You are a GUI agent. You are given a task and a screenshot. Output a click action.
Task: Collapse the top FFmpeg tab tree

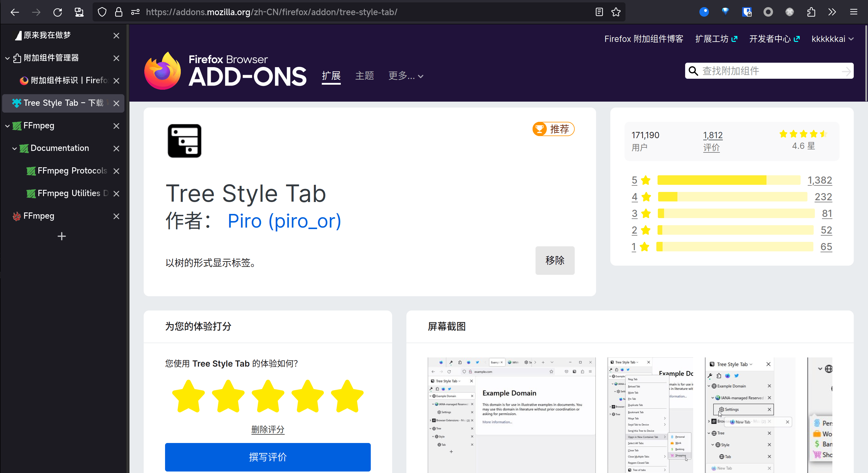(7, 126)
